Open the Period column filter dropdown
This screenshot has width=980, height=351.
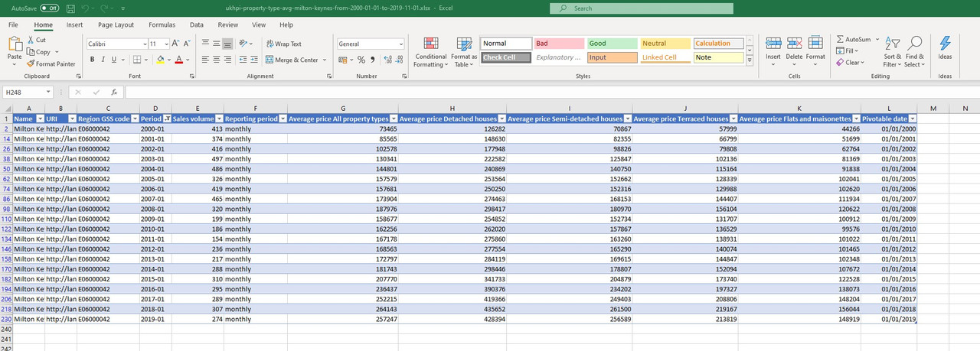(x=167, y=119)
